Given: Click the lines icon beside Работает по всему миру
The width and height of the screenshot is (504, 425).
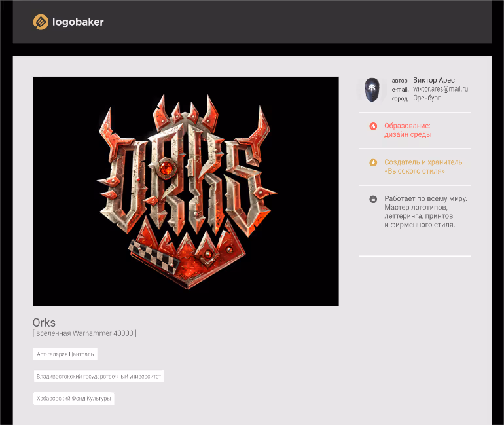Looking at the screenshot, I should click(373, 199).
